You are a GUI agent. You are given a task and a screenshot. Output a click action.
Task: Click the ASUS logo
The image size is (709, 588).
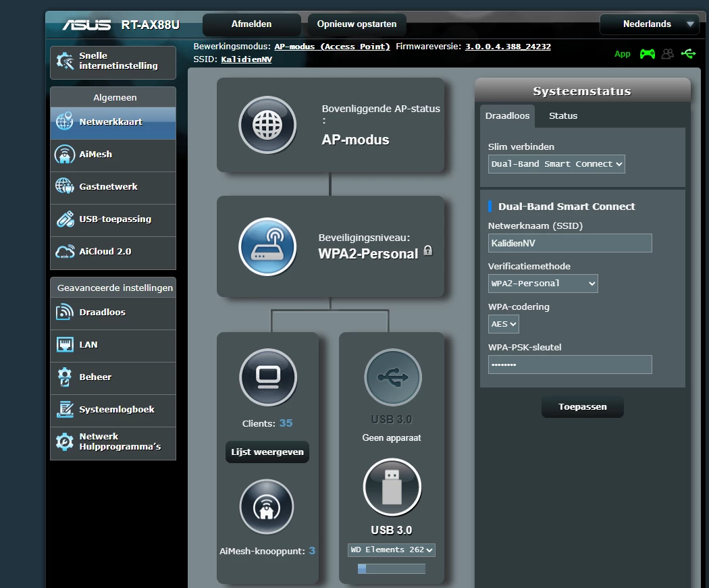[x=86, y=25]
